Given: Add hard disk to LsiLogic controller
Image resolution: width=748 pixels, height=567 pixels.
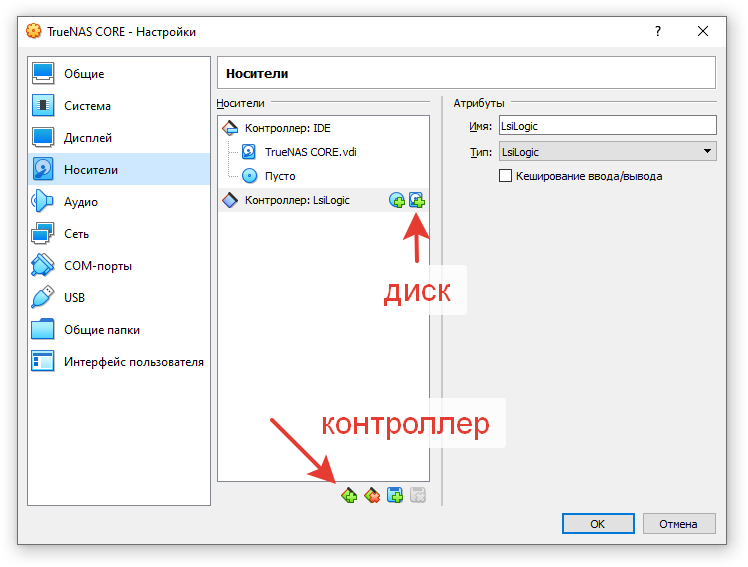Looking at the screenshot, I should click(417, 200).
